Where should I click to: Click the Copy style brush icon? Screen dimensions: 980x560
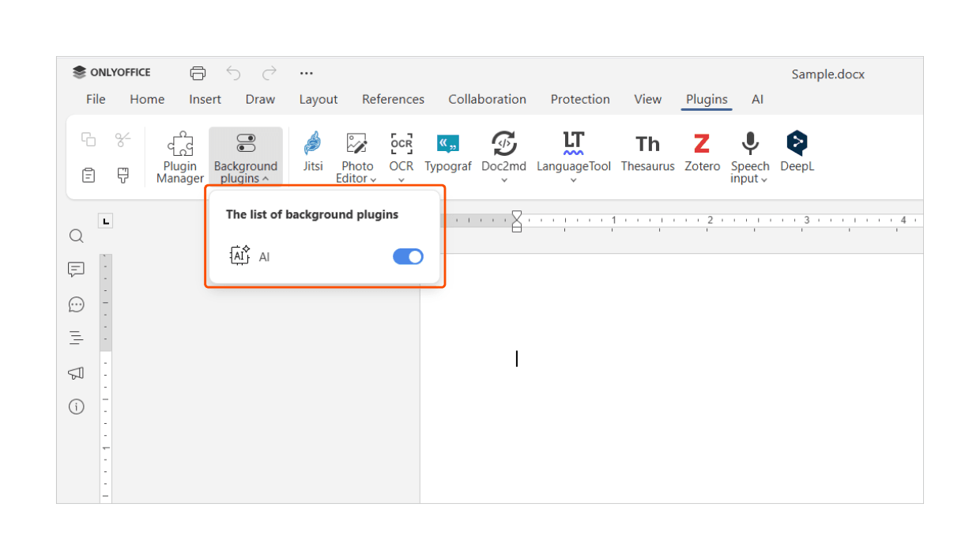(122, 175)
